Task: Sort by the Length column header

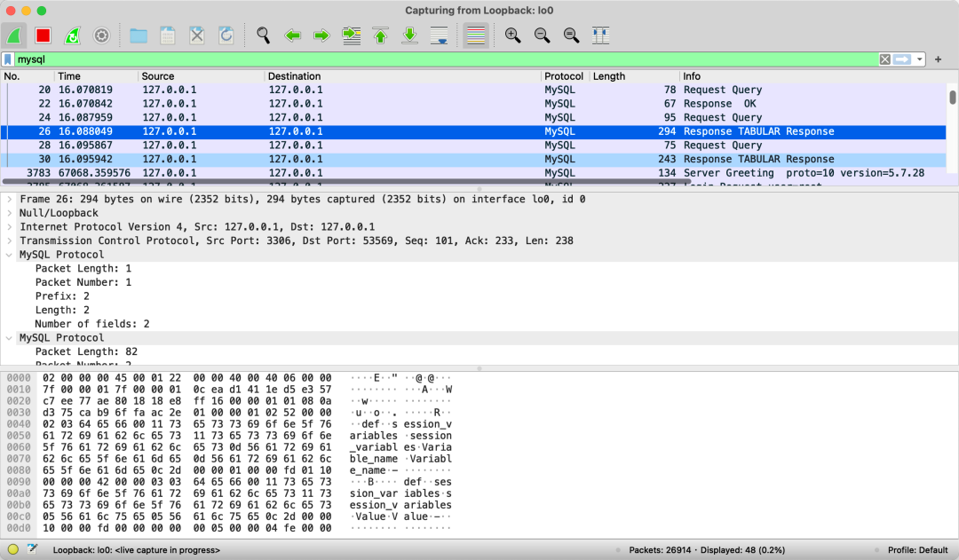Action: [x=635, y=76]
